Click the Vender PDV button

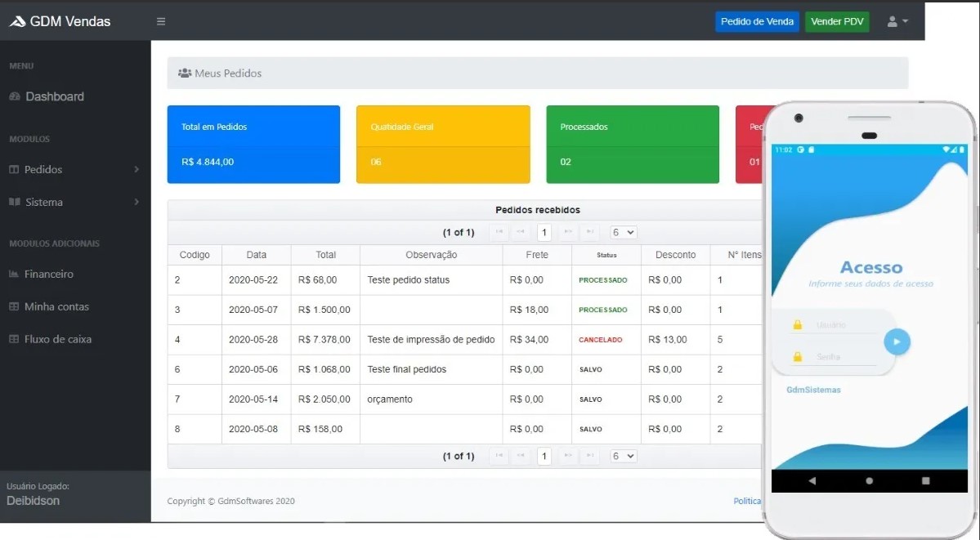click(837, 22)
